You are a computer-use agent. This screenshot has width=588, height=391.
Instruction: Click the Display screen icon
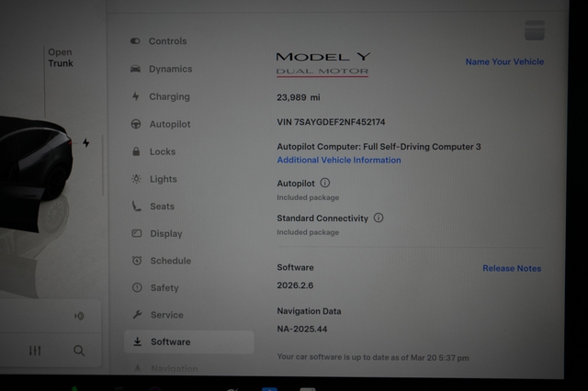click(137, 233)
